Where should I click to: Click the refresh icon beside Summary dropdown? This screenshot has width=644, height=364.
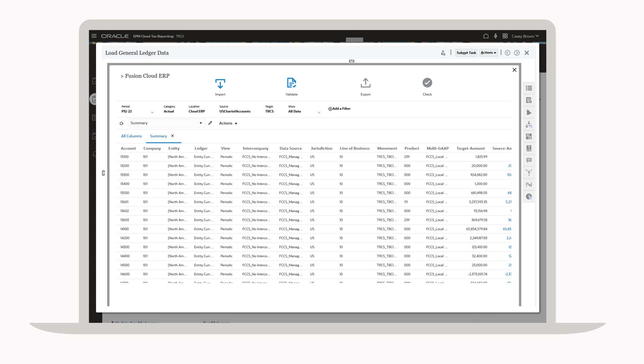[x=121, y=124]
